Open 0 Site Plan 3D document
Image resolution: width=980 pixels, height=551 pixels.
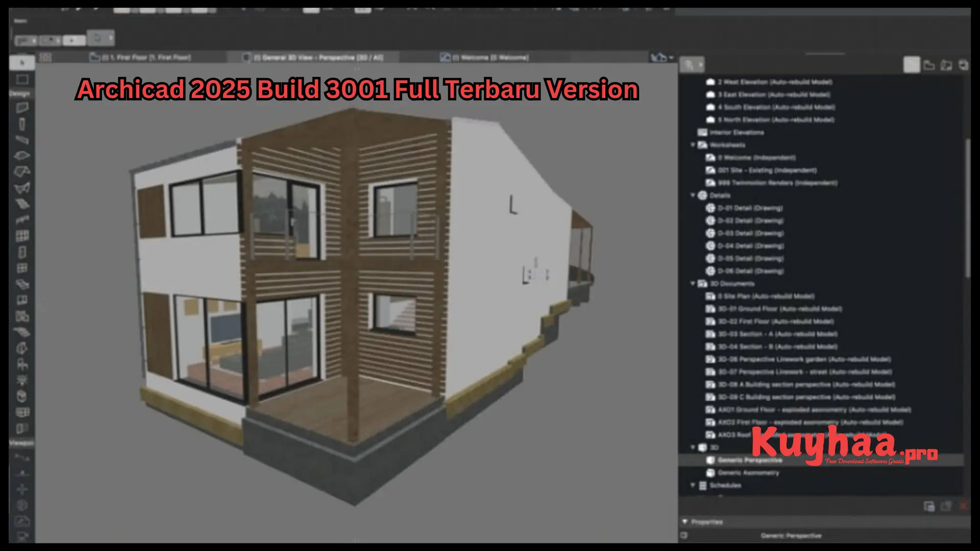click(761, 296)
